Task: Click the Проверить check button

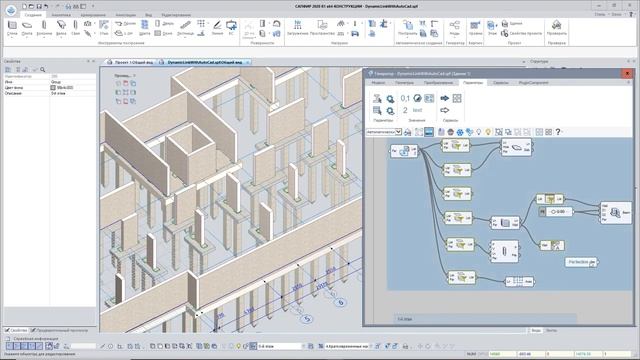Action: [x=556, y=28]
